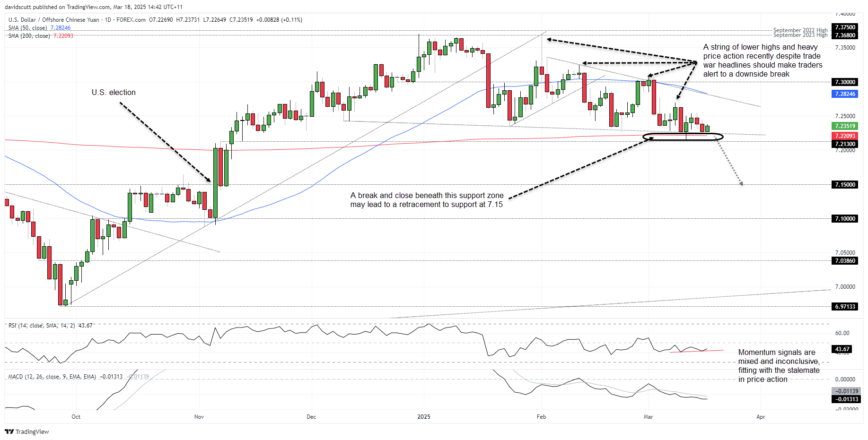Click the MACD value label -0.01313 on axis
Viewport: 868px width, 440px height.
point(846,399)
